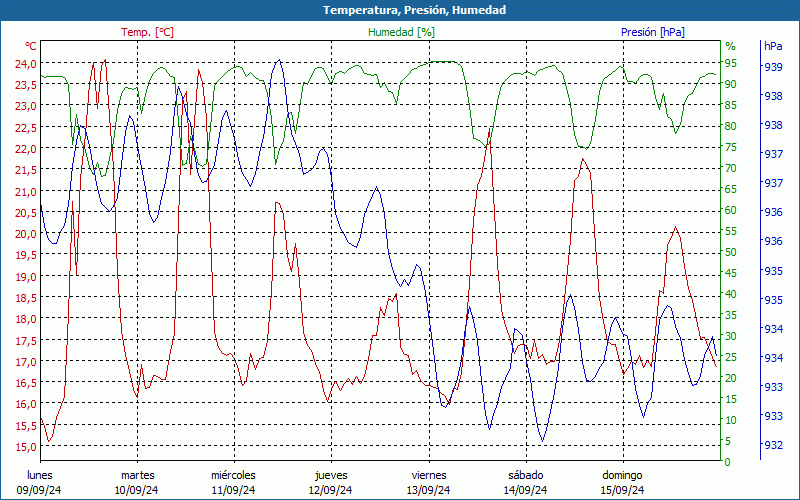Viewport: 800px width, 500px height.
Task: Click temperature axis value "17,5"
Action: 27,340
